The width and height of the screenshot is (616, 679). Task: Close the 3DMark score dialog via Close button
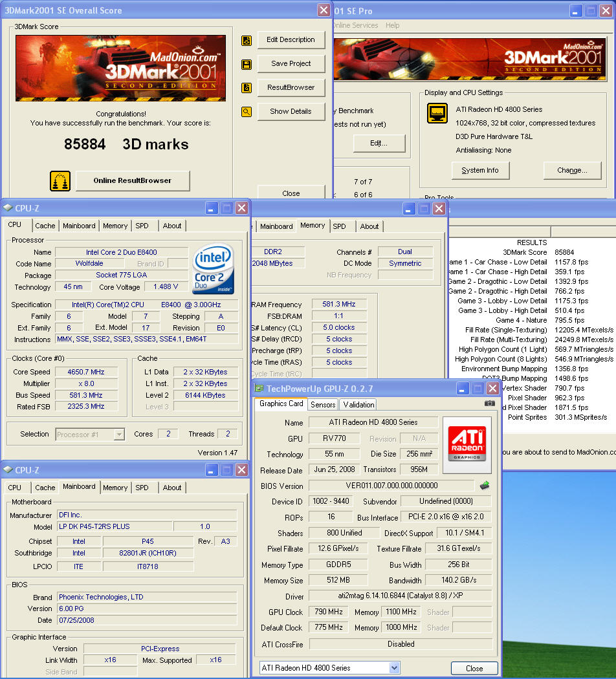(x=291, y=193)
